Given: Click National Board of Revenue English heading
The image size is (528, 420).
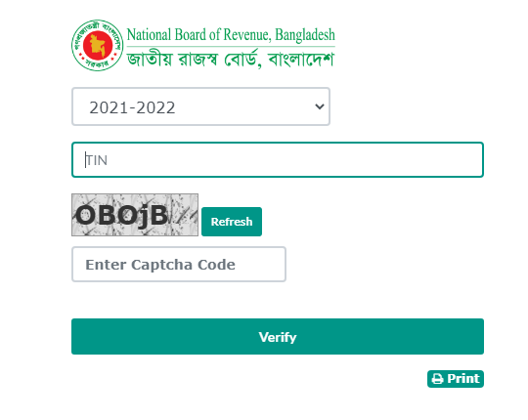Looking at the screenshot, I should click(231, 35).
